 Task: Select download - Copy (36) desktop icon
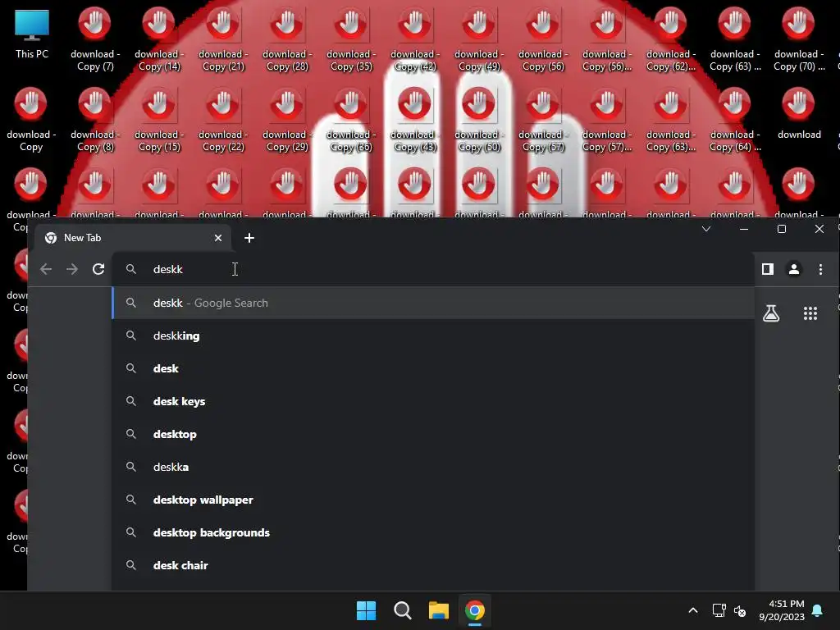(351, 120)
